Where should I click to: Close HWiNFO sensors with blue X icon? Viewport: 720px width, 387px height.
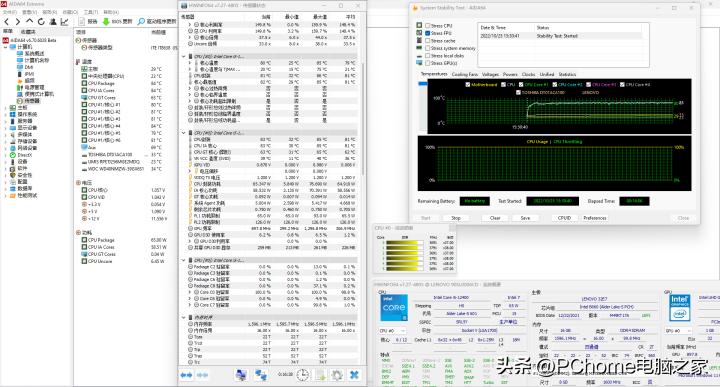[354, 375]
